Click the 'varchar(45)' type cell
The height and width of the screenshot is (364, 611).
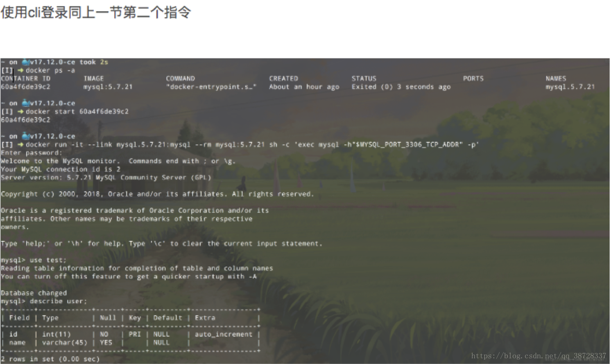coord(65,343)
